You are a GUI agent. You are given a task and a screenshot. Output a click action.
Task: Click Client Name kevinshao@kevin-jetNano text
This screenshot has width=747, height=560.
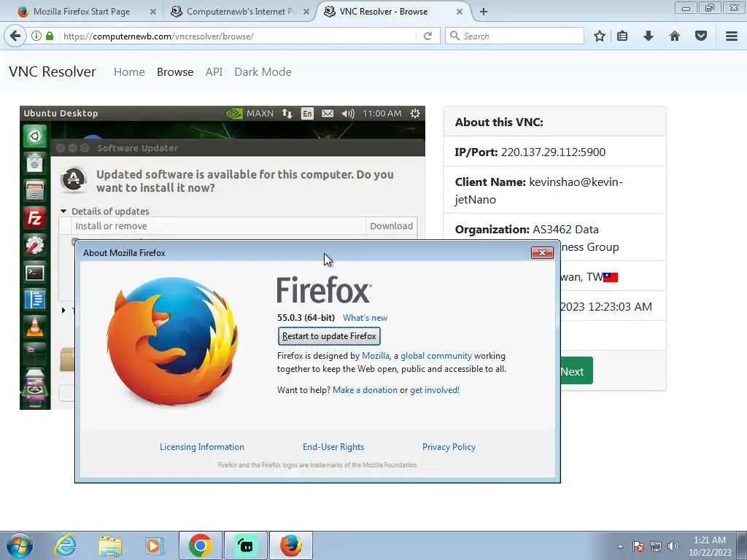click(x=539, y=190)
